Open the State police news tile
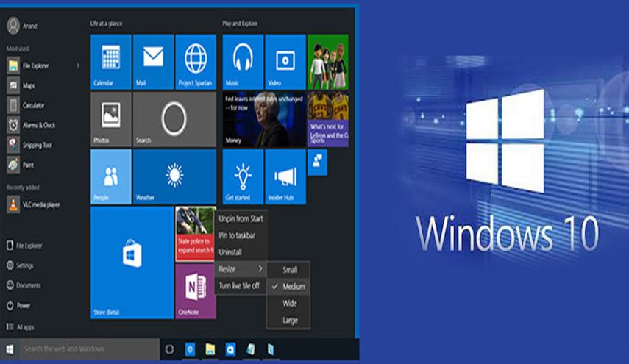 (196, 234)
